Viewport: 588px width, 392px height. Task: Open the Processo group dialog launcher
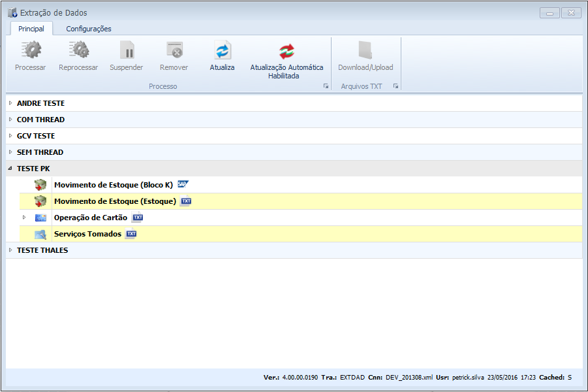tap(326, 86)
